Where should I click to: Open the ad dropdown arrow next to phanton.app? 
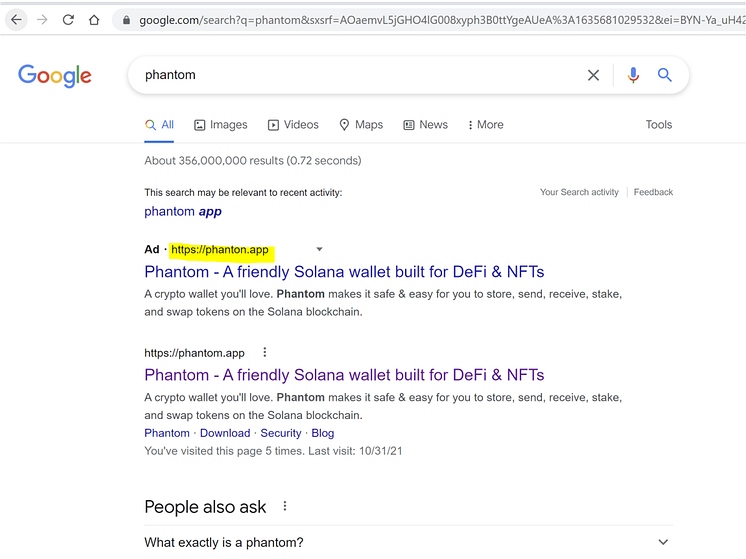point(320,249)
